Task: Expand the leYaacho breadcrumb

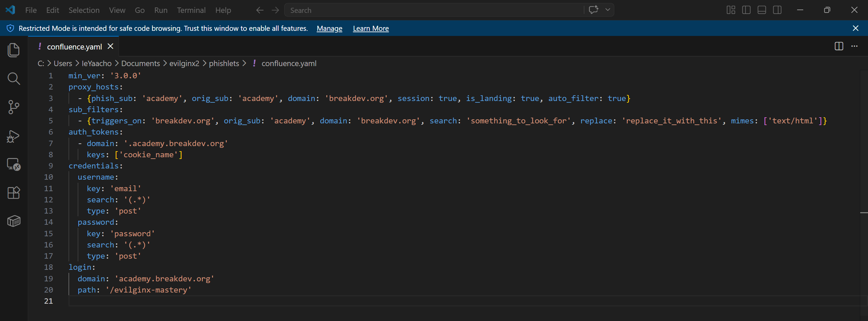Action: pyautogui.click(x=97, y=63)
